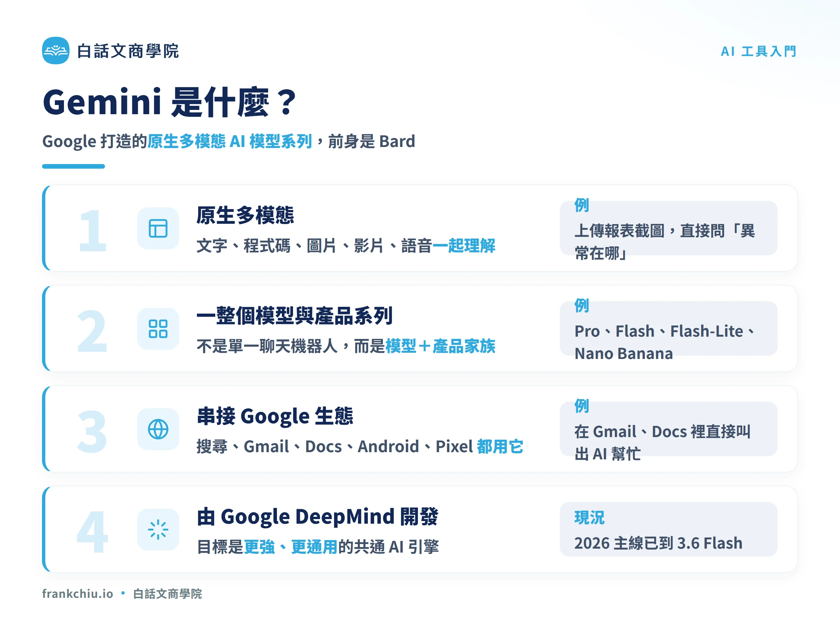Click 前身是 Bard in the subtitle
Image resolution: width=840 pixels, height=630 pixels.
(371, 141)
